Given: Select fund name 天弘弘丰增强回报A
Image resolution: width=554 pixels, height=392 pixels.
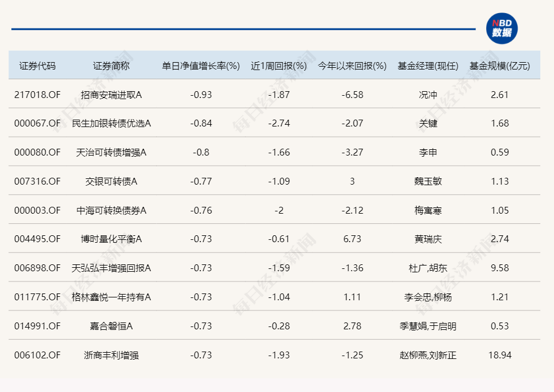Looking at the screenshot, I should (111, 268).
